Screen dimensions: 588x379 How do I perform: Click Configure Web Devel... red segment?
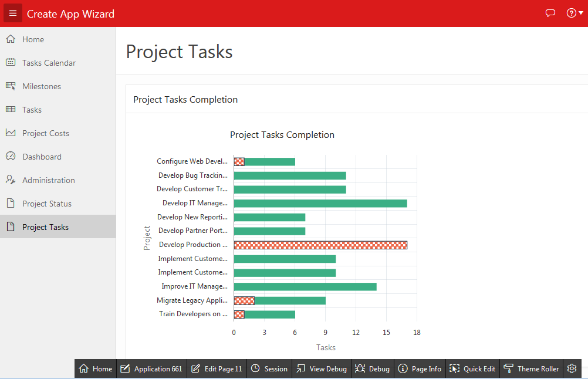click(239, 162)
